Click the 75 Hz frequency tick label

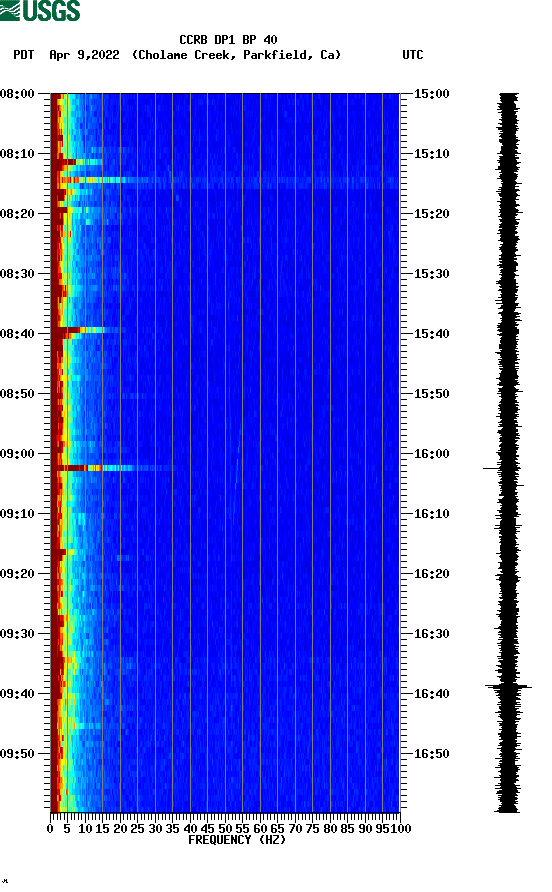pos(312,829)
